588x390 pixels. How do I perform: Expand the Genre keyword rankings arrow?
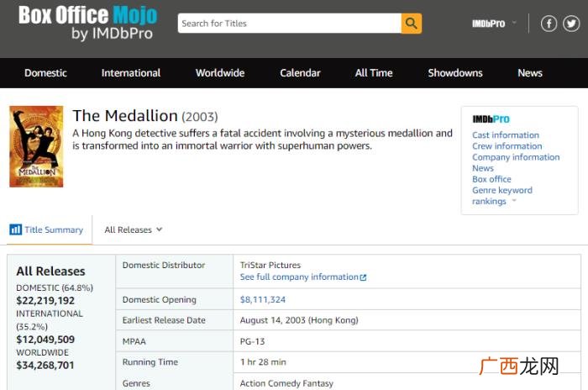point(514,200)
